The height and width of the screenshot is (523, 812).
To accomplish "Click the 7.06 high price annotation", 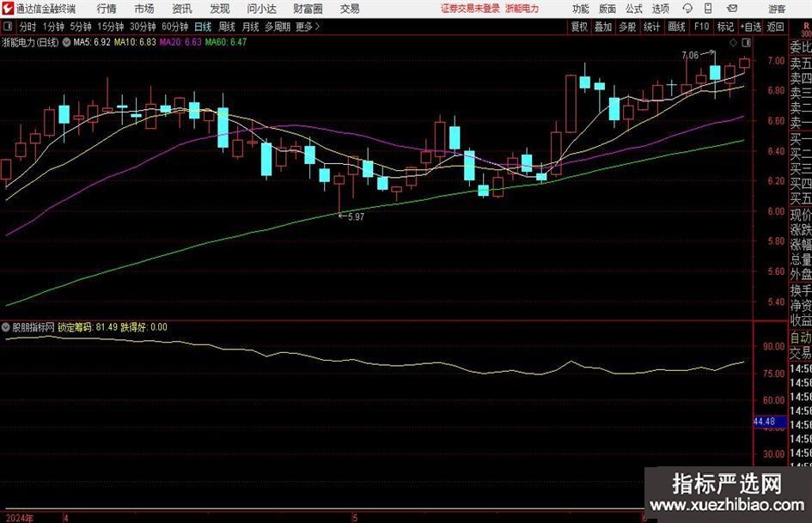I will click(x=690, y=55).
